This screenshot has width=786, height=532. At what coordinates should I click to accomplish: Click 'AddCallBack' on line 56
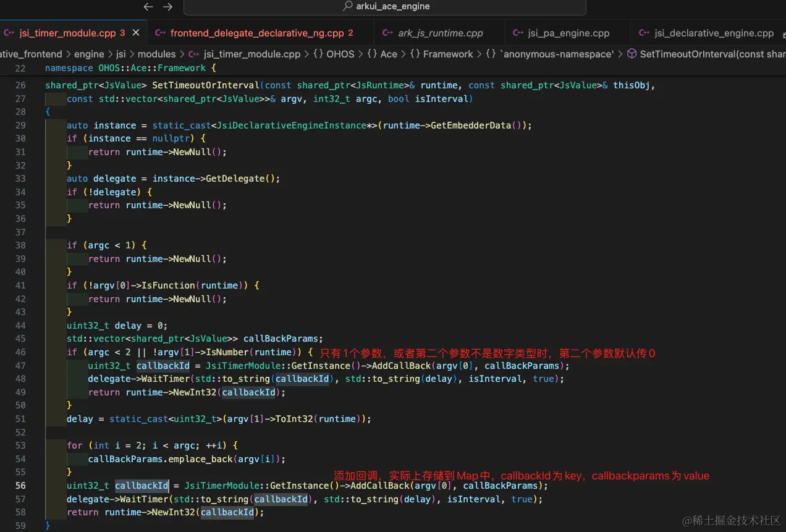pyautogui.click(x=380, y=486)
